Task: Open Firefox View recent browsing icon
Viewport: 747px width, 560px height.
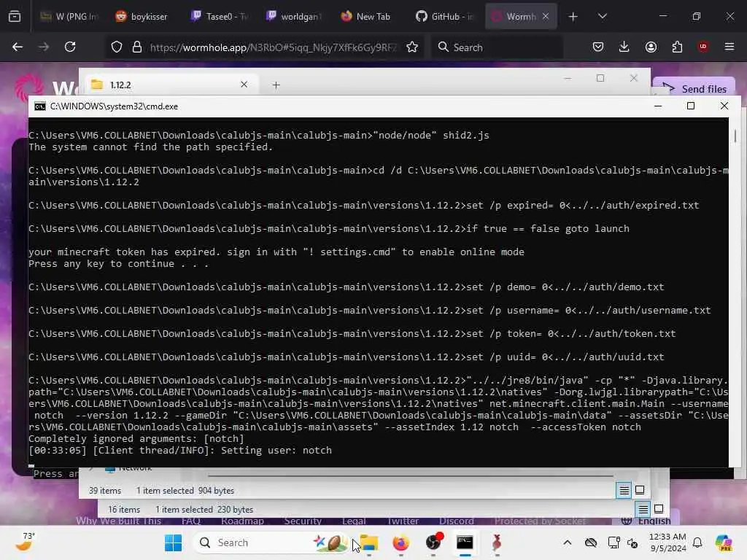Action: (x=15, y=17)
